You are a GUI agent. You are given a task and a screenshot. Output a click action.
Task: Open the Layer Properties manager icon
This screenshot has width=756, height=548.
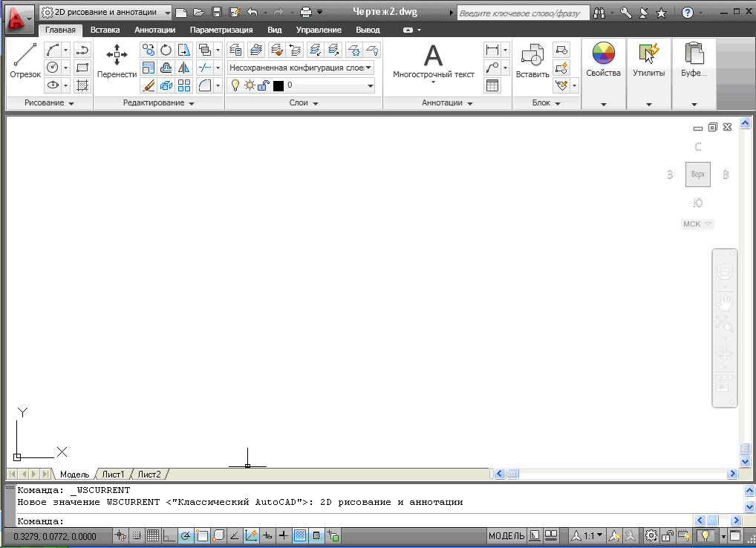point(235,50)
